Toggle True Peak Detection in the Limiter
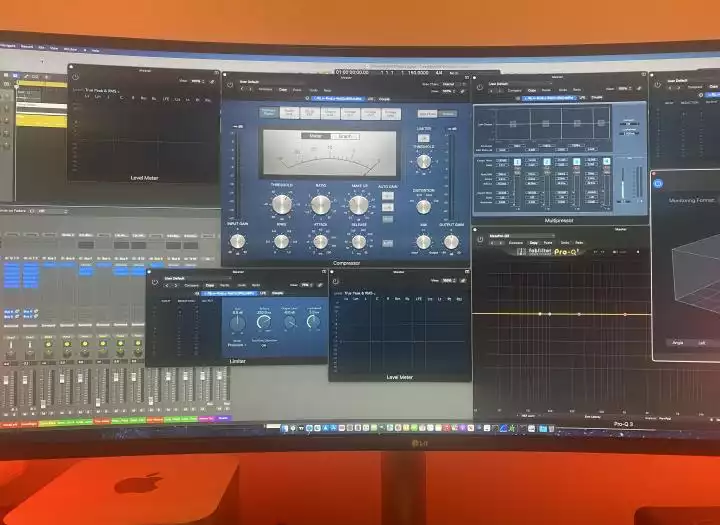Viewport: 720px width, 525px height. (x=264, y=345)
